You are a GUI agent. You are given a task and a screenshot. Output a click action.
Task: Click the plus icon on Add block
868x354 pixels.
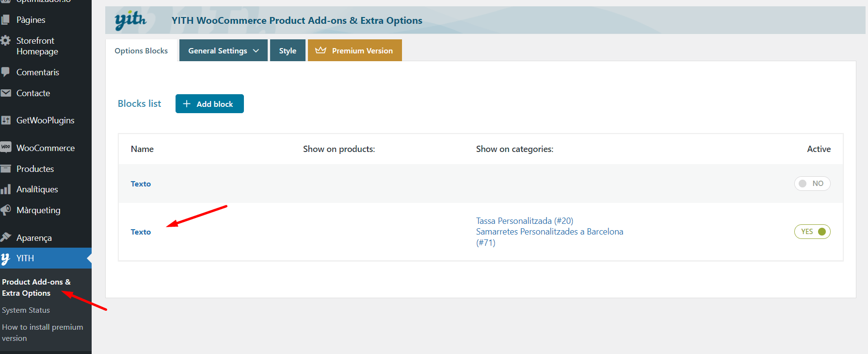click(x=187, y=104)
